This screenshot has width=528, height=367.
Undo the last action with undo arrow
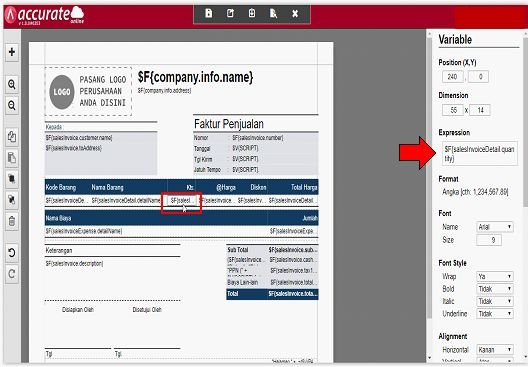tap(12, 253)
